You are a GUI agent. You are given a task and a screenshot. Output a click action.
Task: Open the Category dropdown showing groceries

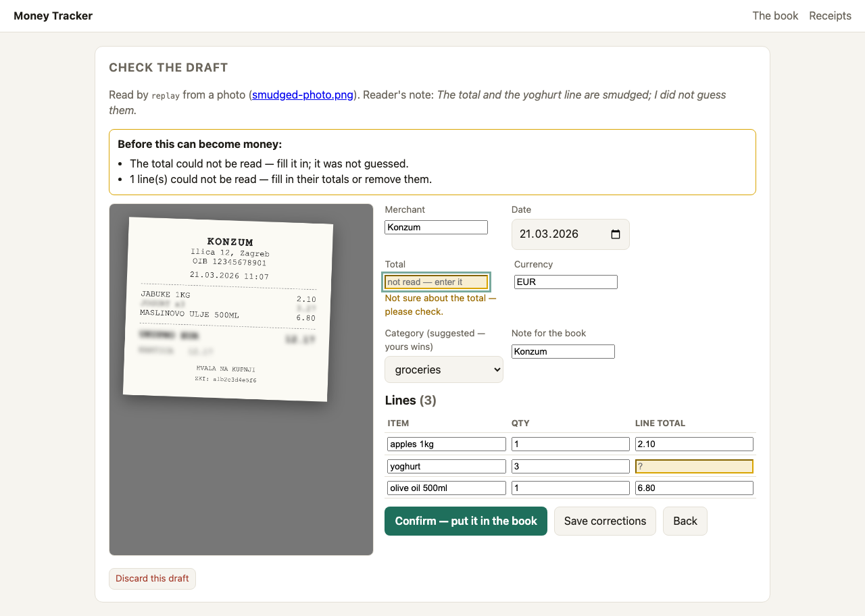pyautogui.click(x=444, y=369)
